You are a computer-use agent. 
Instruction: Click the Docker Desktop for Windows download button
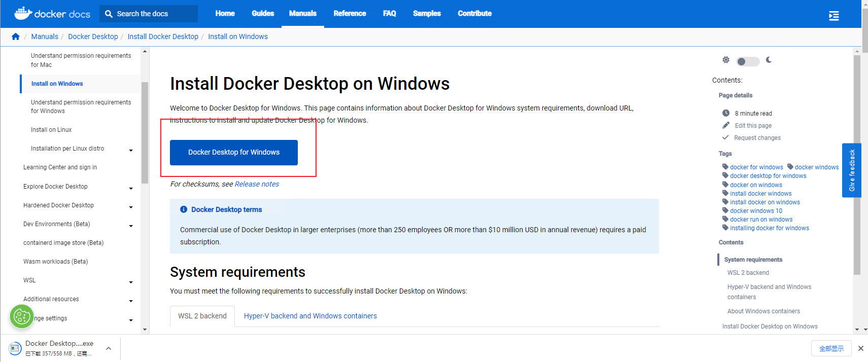coord(234,152)
